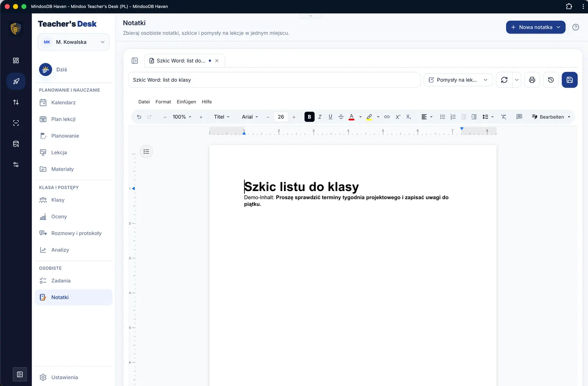
Task: Apply the yellow highlight color
Action: pos(369,117)
